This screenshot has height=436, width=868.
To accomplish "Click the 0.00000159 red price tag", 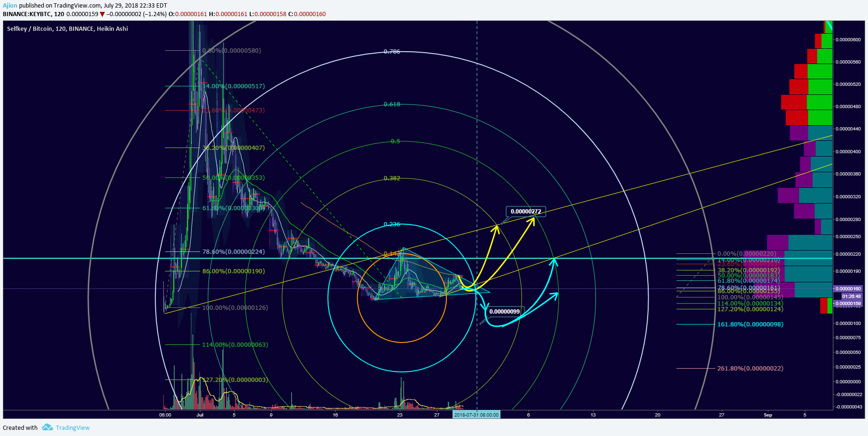I will [848, 304].
